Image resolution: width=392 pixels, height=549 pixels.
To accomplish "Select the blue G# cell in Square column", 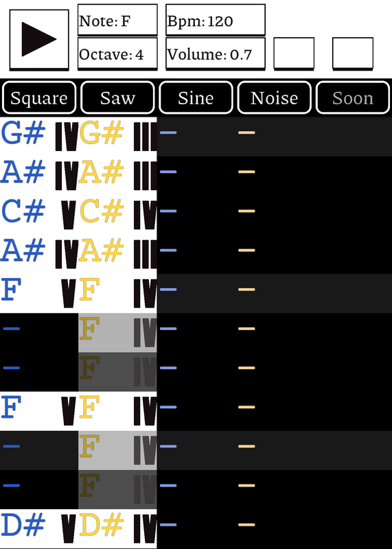I will pyautogui.click(x=39, y=137).
